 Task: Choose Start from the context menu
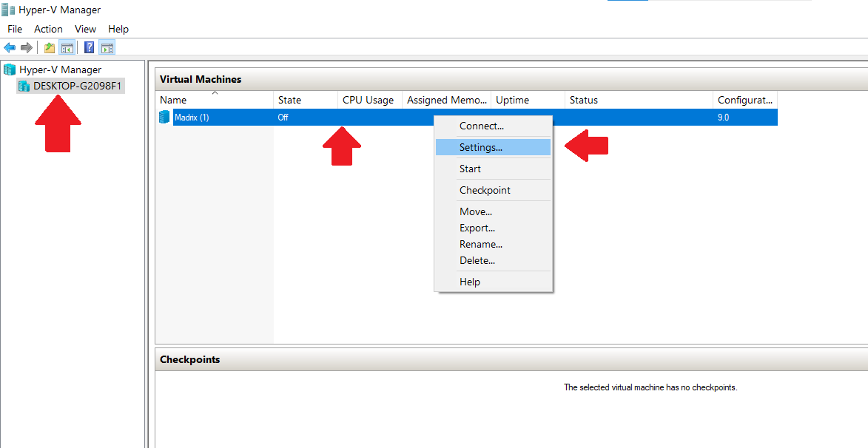point(494,169)
